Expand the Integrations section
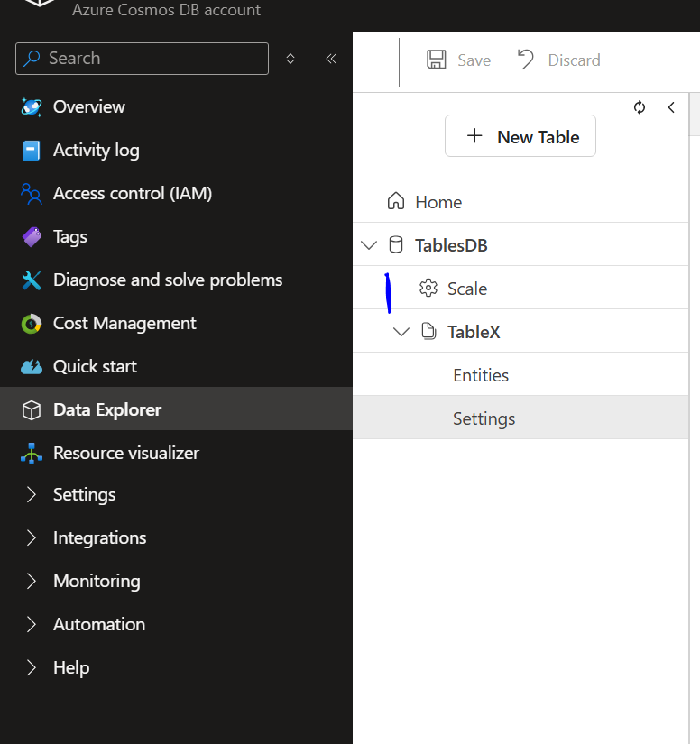 click(32, 538)
